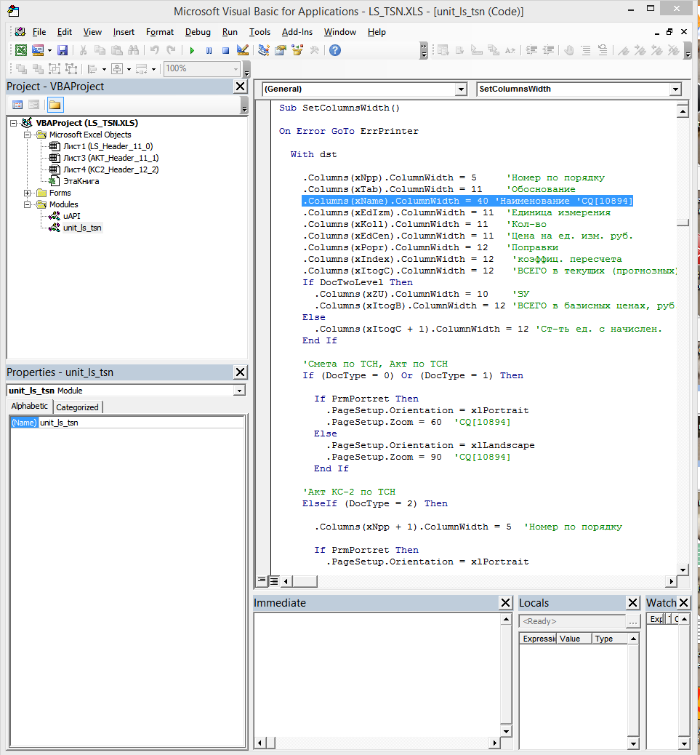Open the Properties Window toolbar icon
This screenshot has width=700, height=755.
[281, 50]
